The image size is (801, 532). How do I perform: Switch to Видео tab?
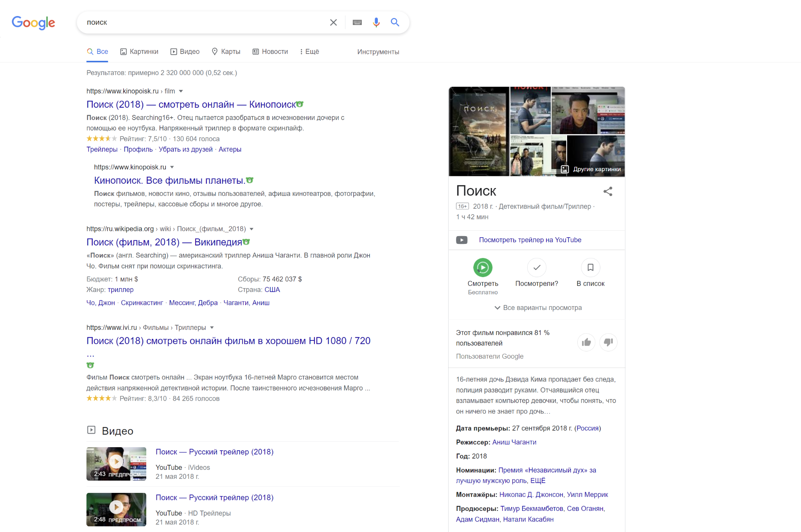pos(185,52)
